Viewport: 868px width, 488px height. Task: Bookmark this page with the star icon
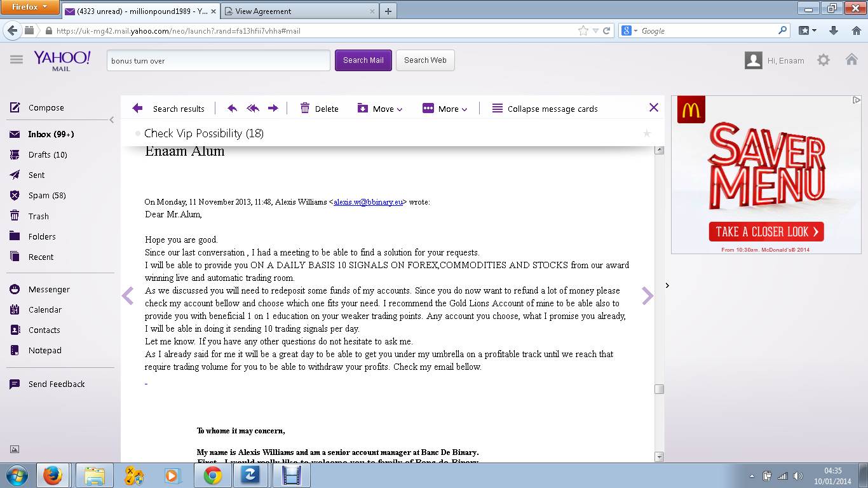(x=583, y=30)
